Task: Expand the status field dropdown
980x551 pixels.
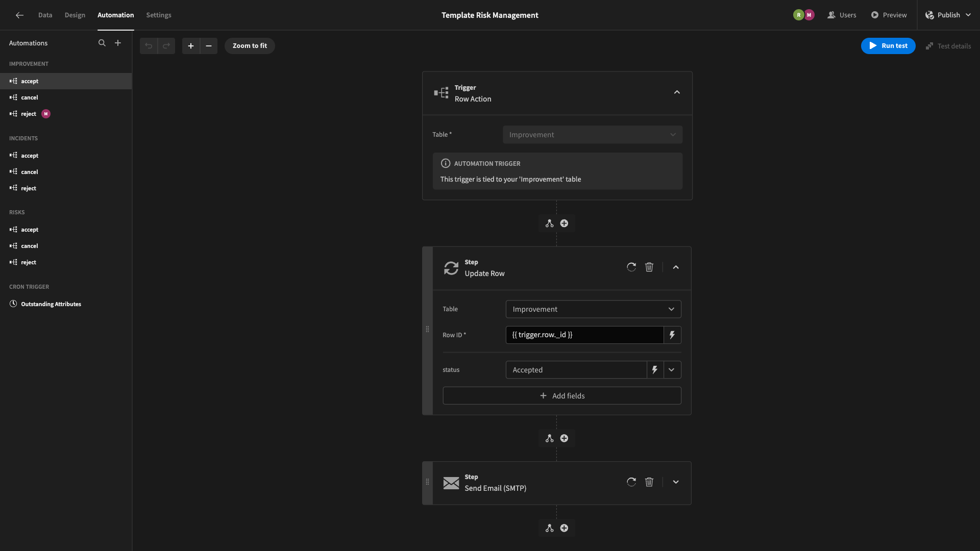Action: (x=672, y=369)
